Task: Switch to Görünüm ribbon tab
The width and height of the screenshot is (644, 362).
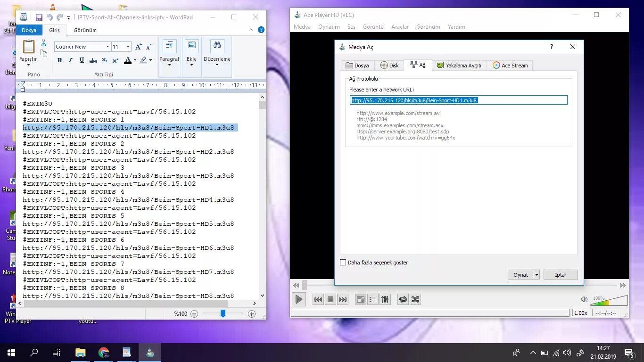Action: tap(85, 30)
